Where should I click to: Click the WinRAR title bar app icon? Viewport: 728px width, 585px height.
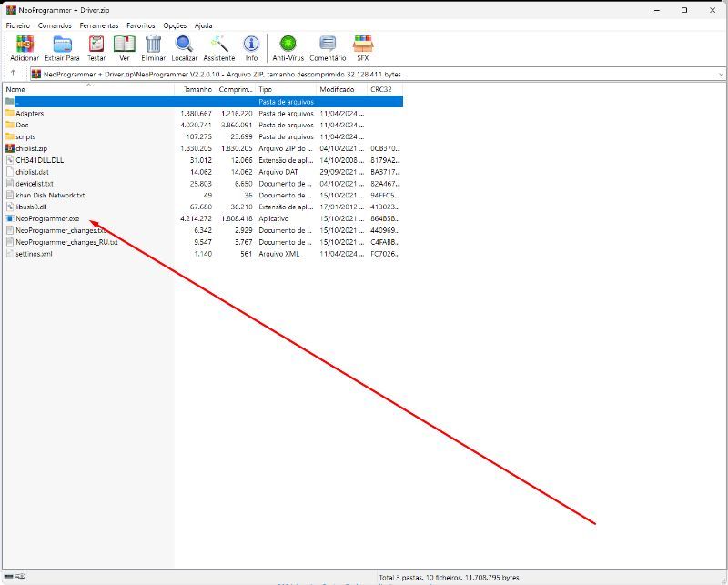tap(11, 10)
